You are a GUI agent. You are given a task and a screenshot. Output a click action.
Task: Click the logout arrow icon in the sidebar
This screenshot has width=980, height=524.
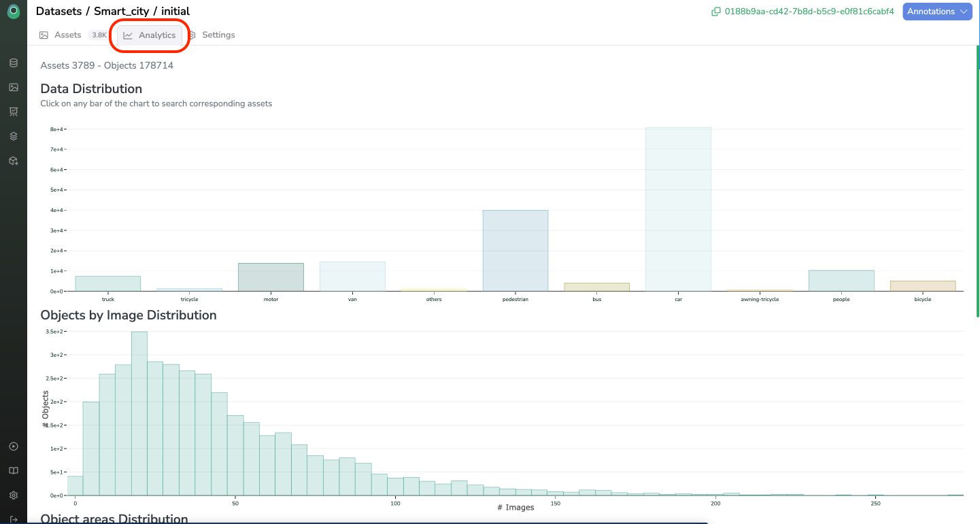coord(14,519)
